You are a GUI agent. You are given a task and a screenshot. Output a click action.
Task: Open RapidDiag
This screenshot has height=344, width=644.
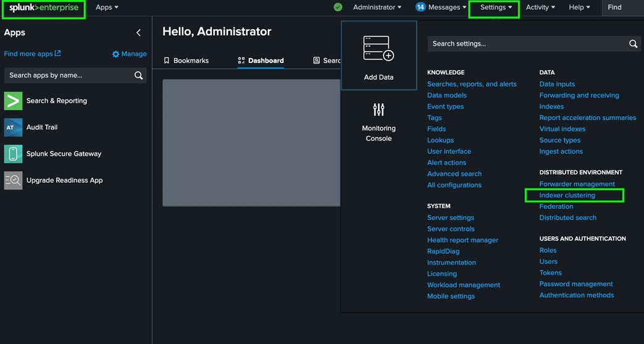443,251
